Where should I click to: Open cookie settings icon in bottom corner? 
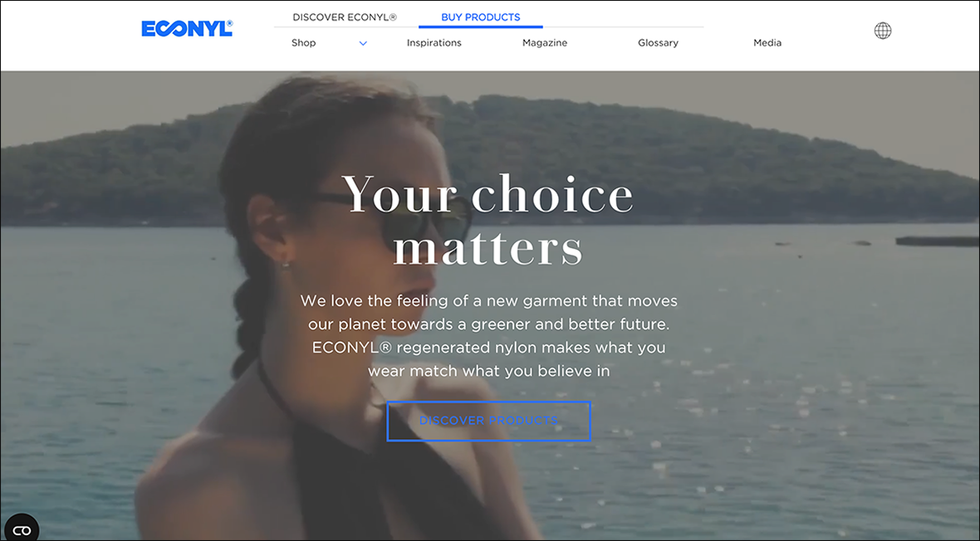tap(22, 529)
